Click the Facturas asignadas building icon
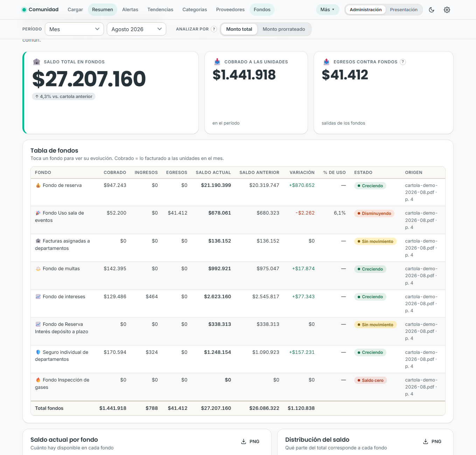476x455 pixels. pyautogui.click(x=38, y=241)
